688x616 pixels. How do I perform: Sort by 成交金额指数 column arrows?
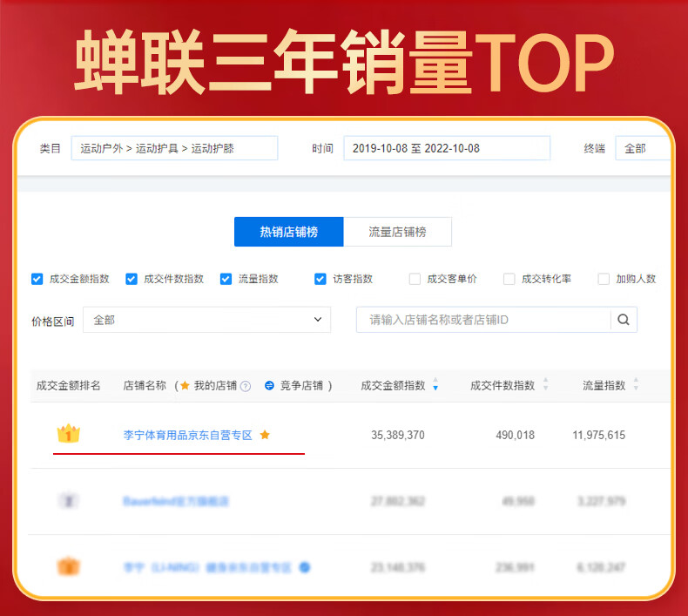[435, 384]
